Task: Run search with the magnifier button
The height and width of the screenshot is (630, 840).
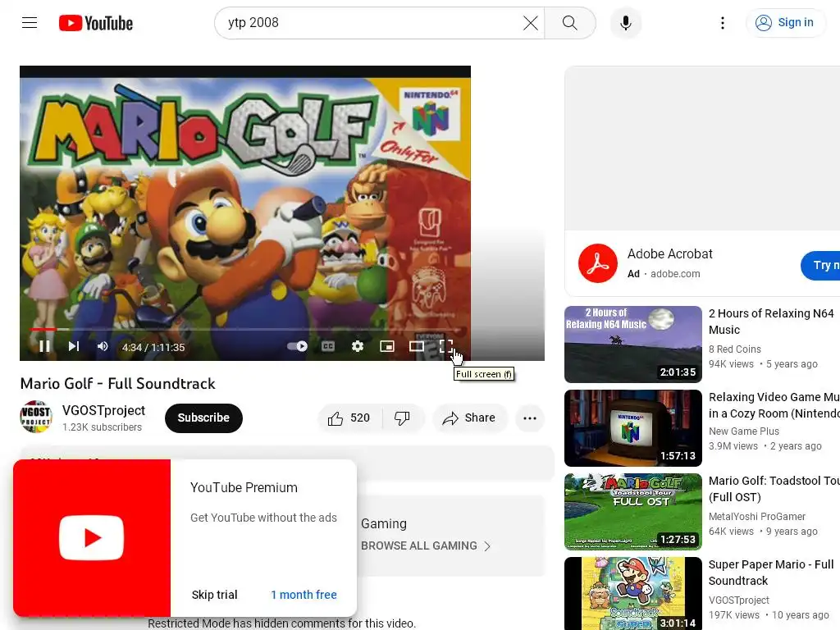Action: coord(570,23)
